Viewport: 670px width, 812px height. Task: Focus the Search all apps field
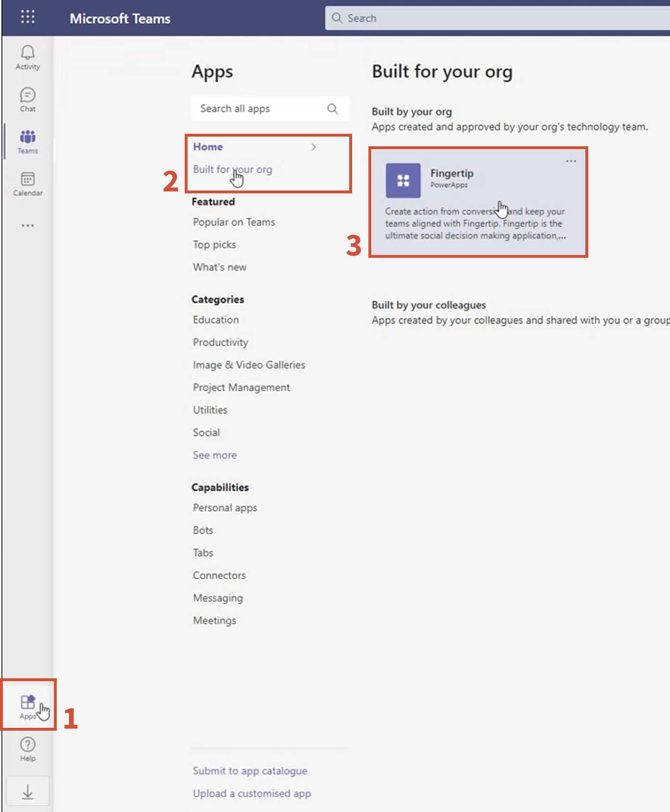tap(270, 109)
